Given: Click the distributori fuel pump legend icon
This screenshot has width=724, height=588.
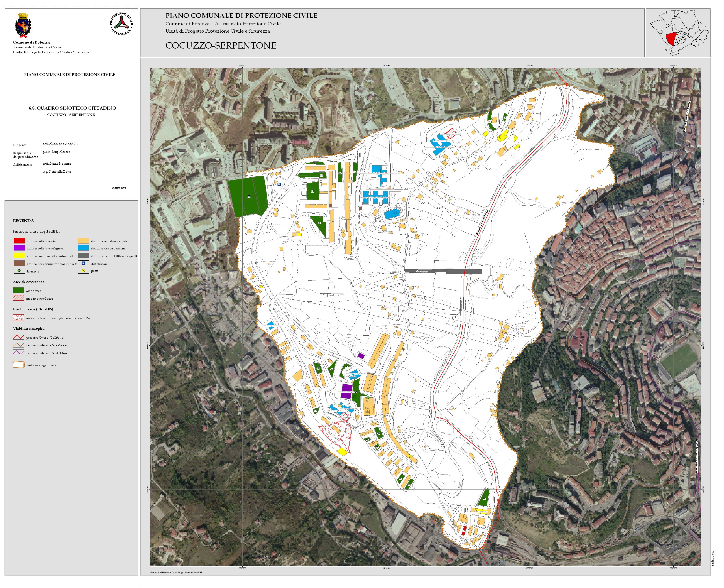Looking at the screenshot, I should [83, 263].
